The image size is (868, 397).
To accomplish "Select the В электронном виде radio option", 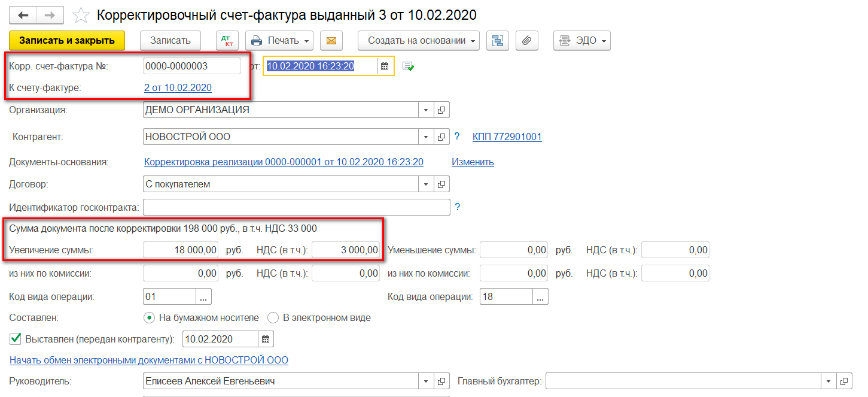I will [x=273, y=318].
